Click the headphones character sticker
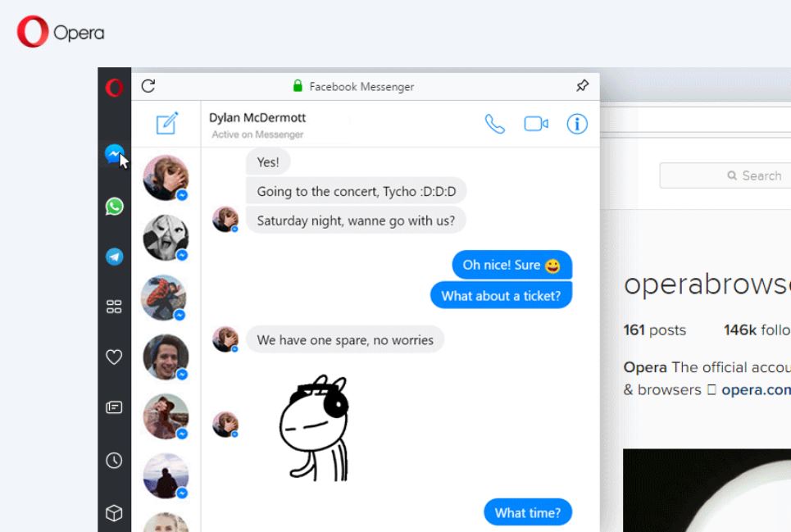This screenshot has width=791, height=532. point(314,427)
